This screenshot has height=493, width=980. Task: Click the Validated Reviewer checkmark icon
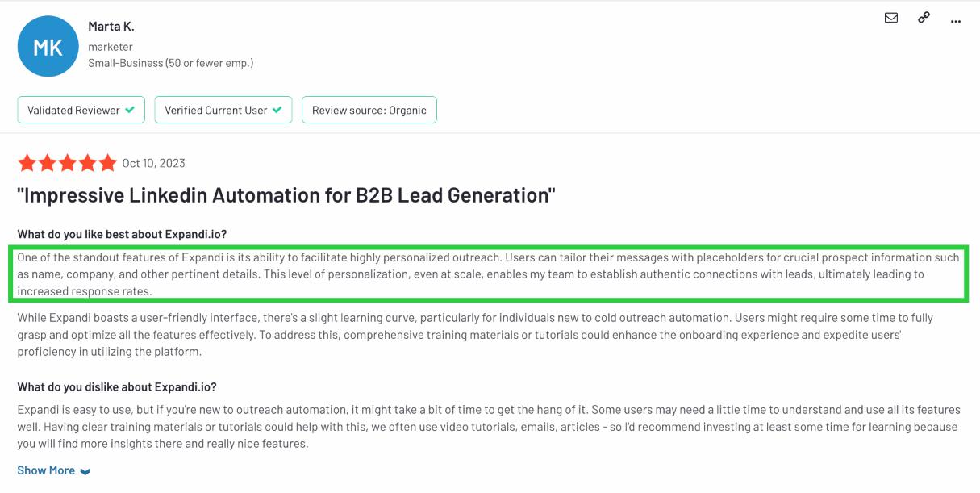[x=130, y=110]
